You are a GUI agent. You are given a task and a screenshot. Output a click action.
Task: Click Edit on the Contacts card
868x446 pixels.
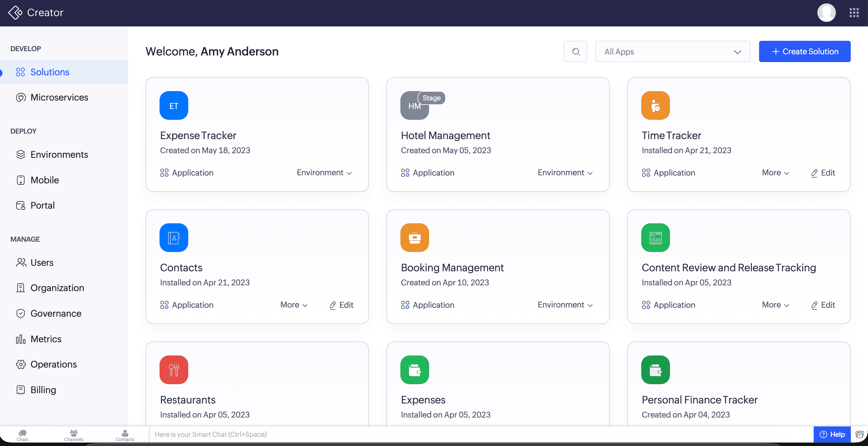[341, 305]
